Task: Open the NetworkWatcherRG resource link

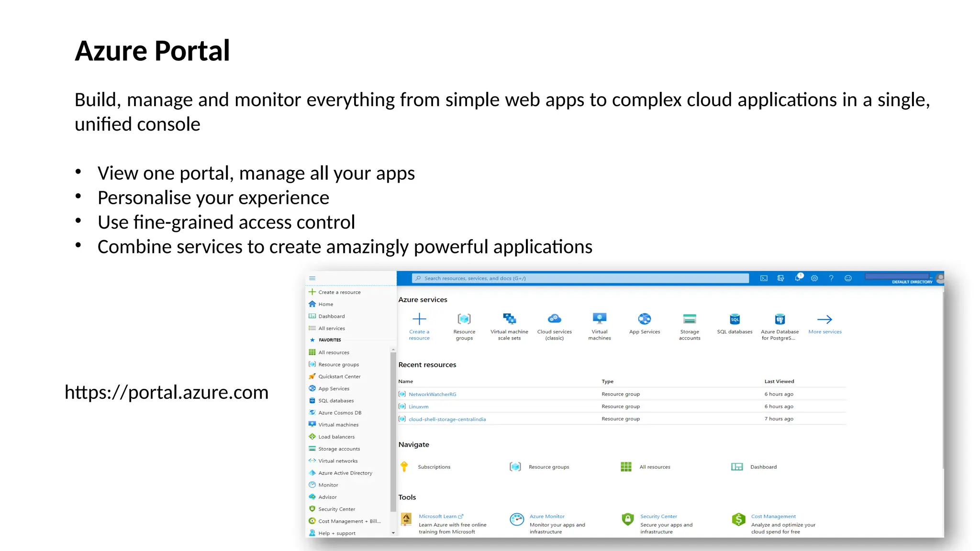Action: point(432,394)
